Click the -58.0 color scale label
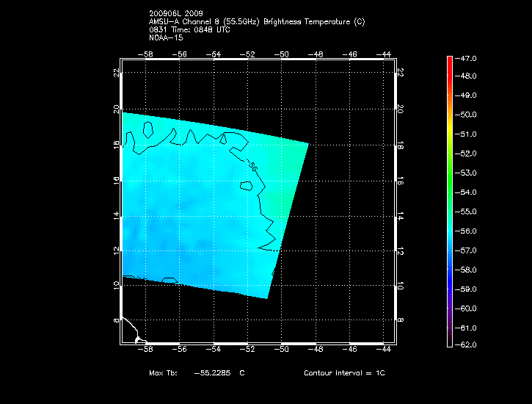532x404 pixels. [x=468, y=270]
